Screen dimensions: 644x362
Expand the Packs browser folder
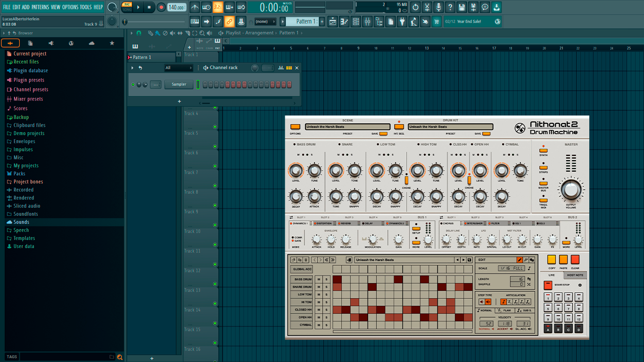[x=19, y=173]
